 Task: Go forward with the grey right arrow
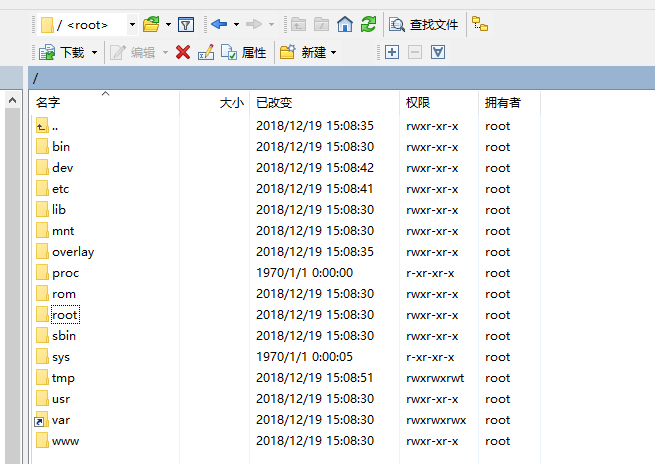click(x=254, y=24)
